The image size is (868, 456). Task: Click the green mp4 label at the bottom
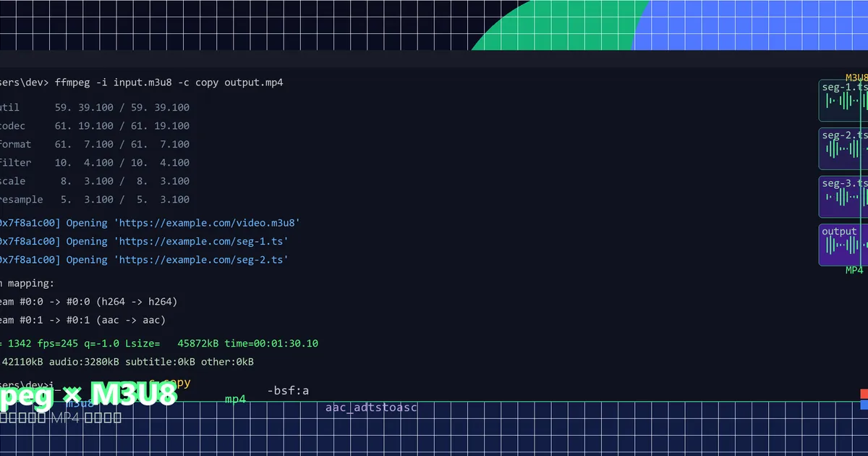[235, 399]
